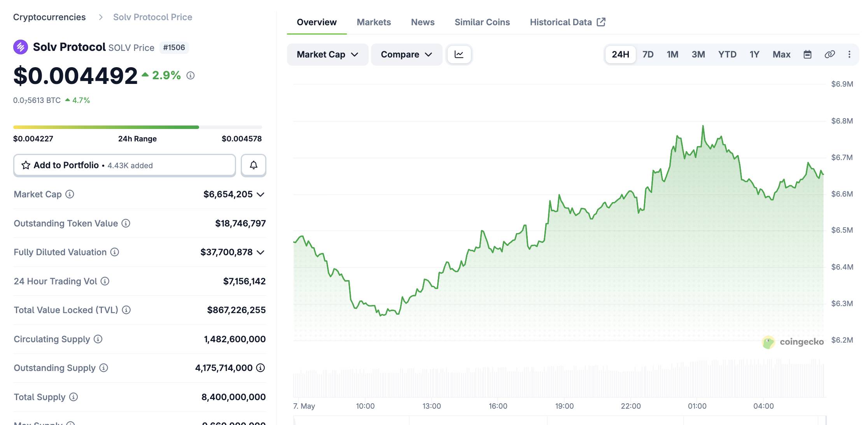Viewport: 868px width, 425px height.
Task: Click the volume bars under the chart
Action: point(558,379)
